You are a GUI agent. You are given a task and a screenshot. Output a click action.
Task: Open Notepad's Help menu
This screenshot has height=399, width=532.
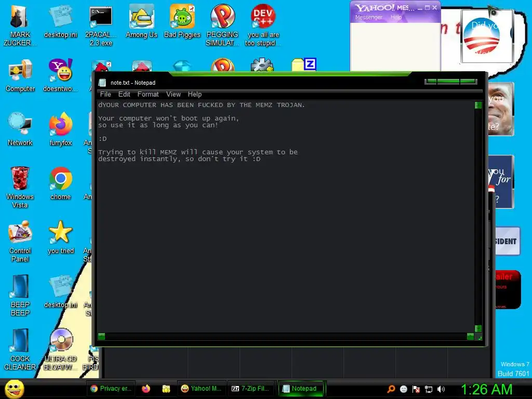click(x=195, y=95)
